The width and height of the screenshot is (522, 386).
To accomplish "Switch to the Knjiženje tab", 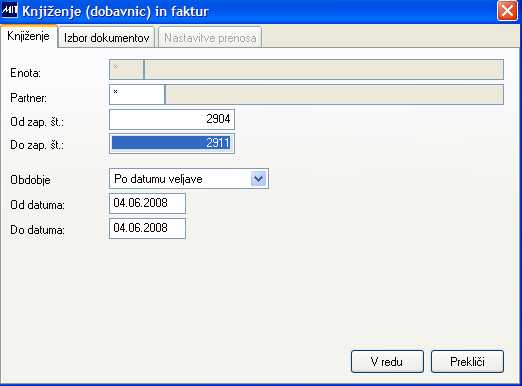I will pos(29,36).
